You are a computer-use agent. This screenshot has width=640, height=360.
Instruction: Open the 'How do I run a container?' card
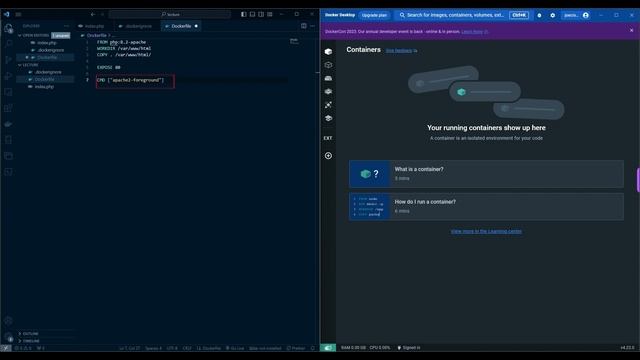486,207
